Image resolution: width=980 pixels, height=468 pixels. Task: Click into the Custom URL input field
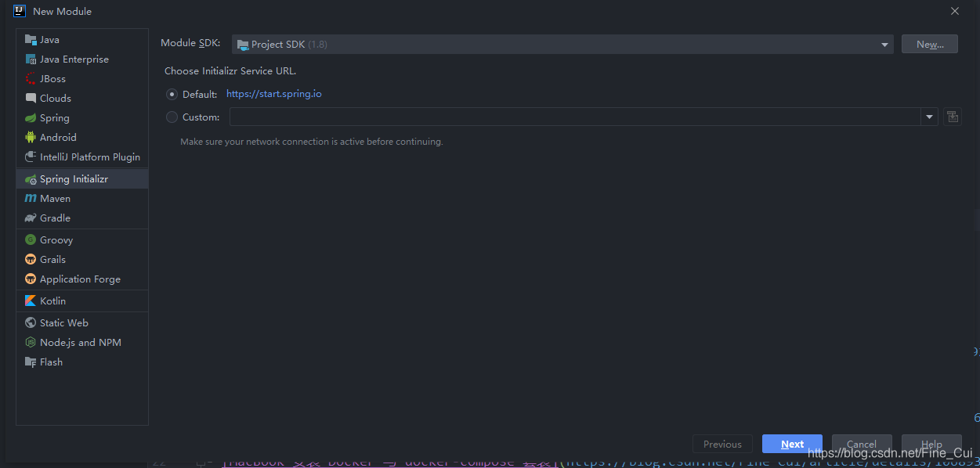[575, 117]
